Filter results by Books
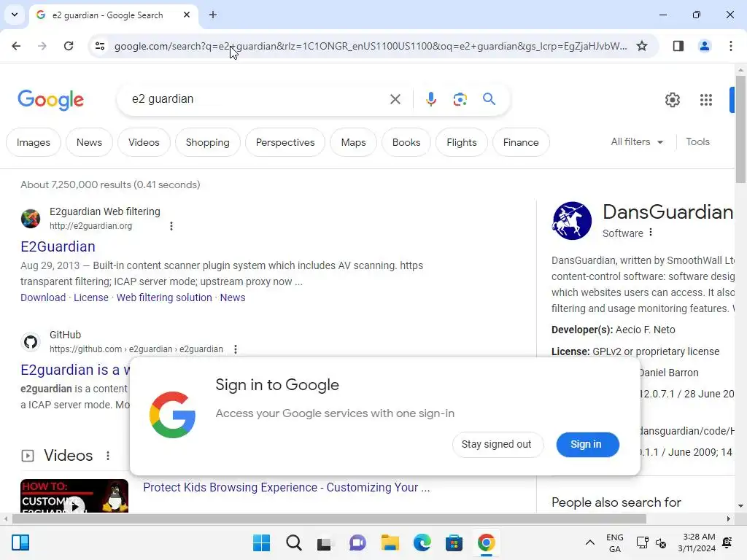This screenshot has height=560, width=747. [x=406, y=142]
